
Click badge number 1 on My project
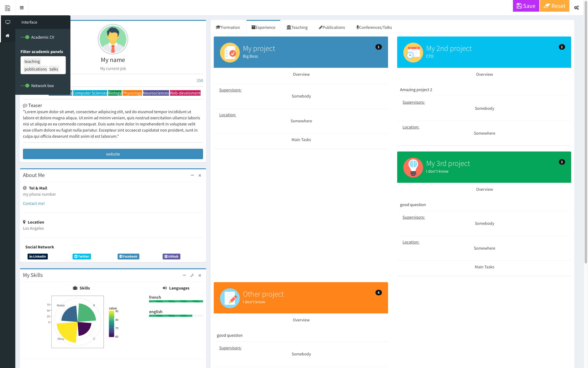click(x=379, y=47)
